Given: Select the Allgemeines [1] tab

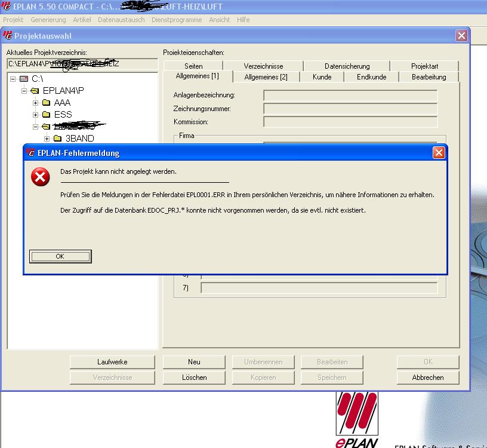Looking at the screenshot, I should click(x=197, y=76).
